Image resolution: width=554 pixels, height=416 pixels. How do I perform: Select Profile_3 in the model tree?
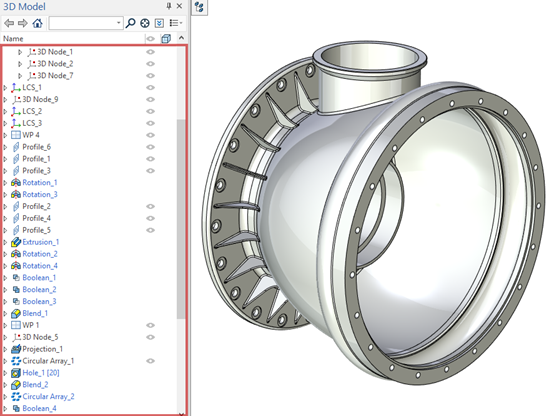tap(36, 171)
